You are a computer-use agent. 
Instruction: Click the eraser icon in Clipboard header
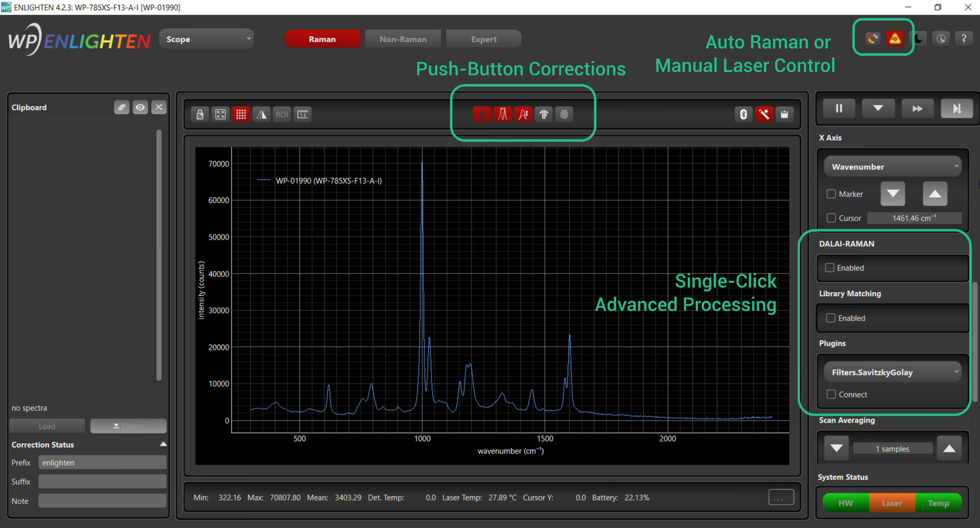tap(121, 107)
